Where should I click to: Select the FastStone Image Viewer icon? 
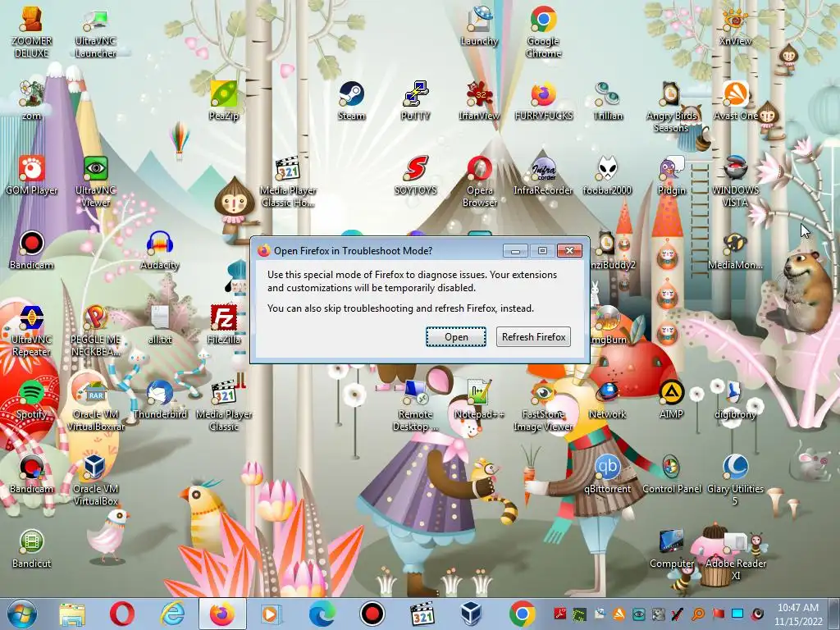pyautogui.click(x=543, y=404)
